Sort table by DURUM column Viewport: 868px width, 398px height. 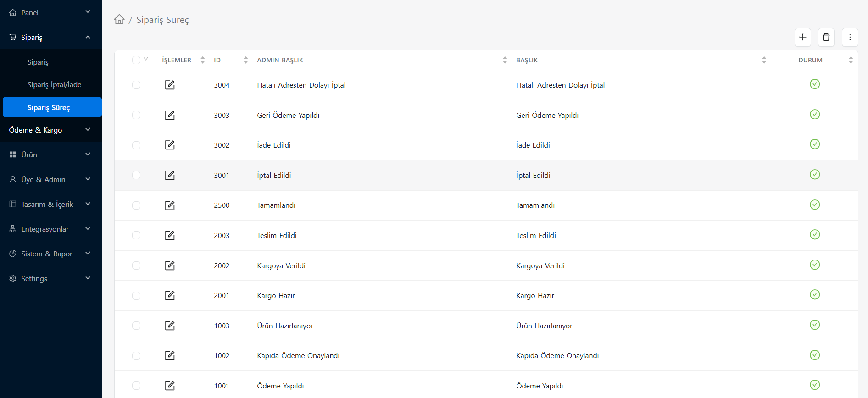851,60
